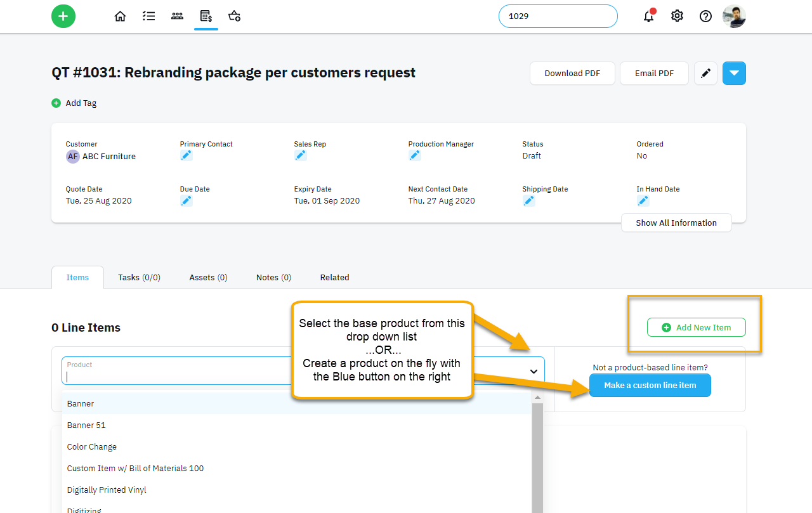Edit the Sales Rep with the pencil icon
The height and width of the screenshot is (513, 812).
click(x=300, y=155)
